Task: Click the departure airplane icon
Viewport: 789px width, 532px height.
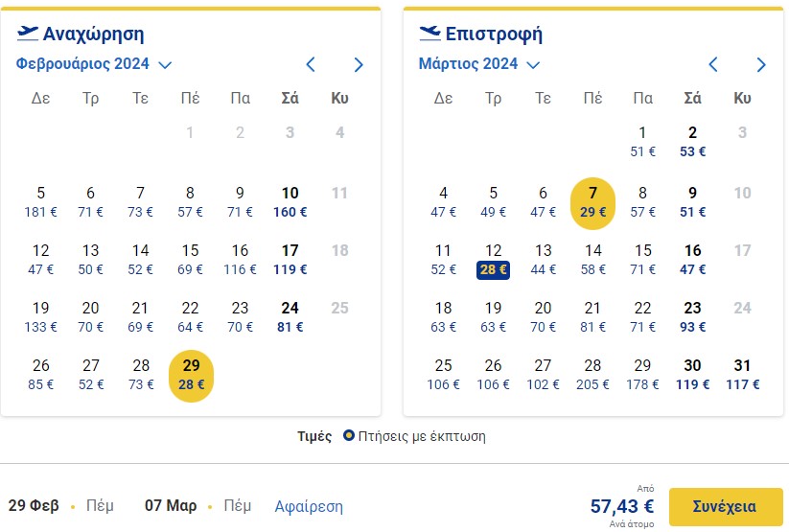Action: [x=27, y=34]
